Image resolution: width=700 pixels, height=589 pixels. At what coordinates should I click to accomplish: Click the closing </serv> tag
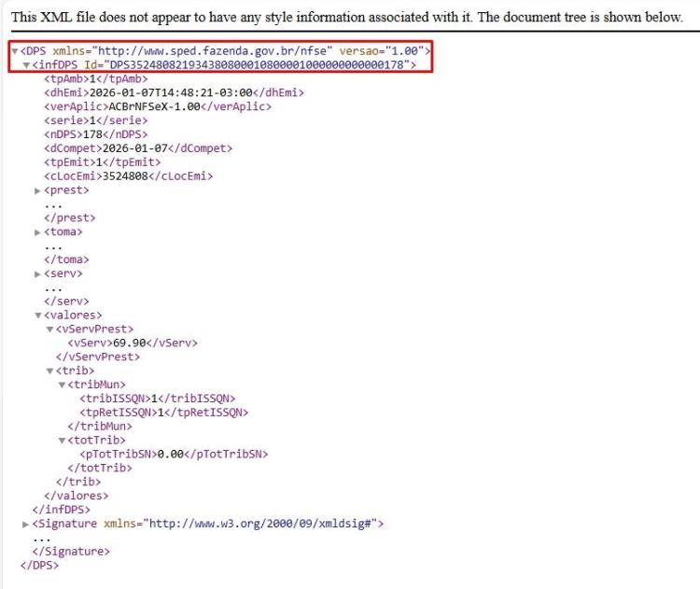[66, 302]
